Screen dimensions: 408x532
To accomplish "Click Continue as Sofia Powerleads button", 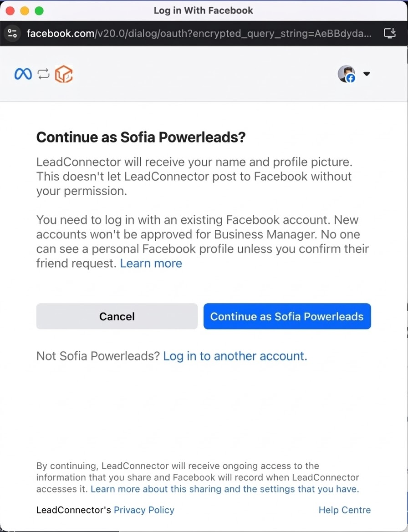I will point(287,316).
